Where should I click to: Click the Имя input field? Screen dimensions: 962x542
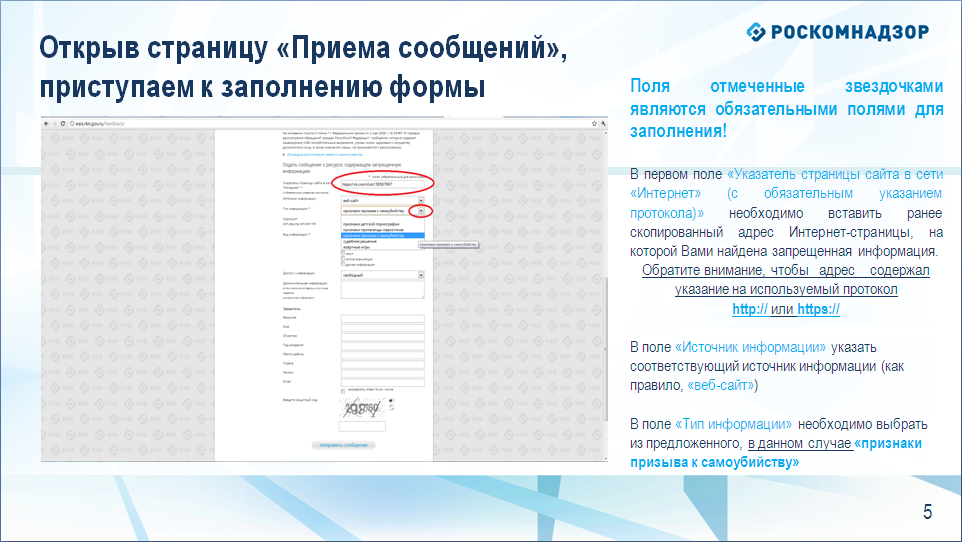[383, 328]
